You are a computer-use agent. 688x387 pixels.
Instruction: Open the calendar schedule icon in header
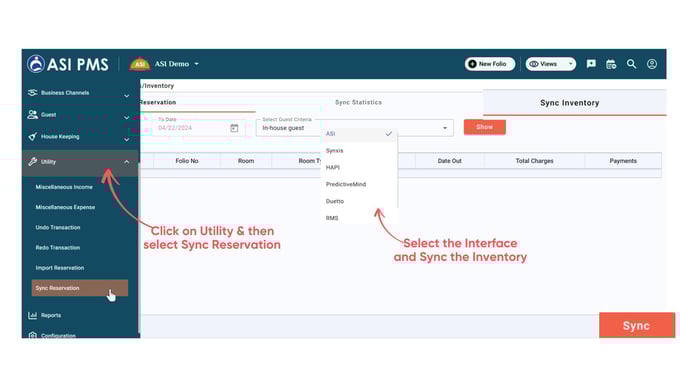click(611, 64)
